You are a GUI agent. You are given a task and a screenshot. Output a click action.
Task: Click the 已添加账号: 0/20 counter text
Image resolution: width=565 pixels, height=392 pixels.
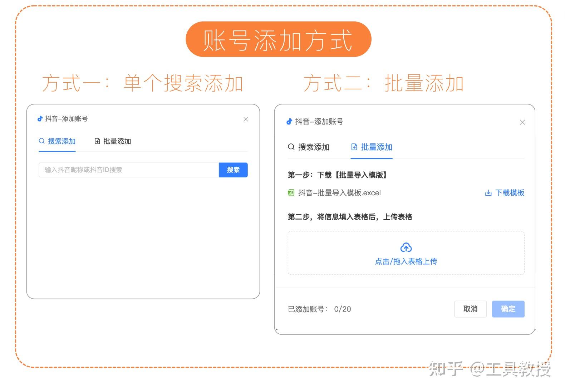click(319, 309)
